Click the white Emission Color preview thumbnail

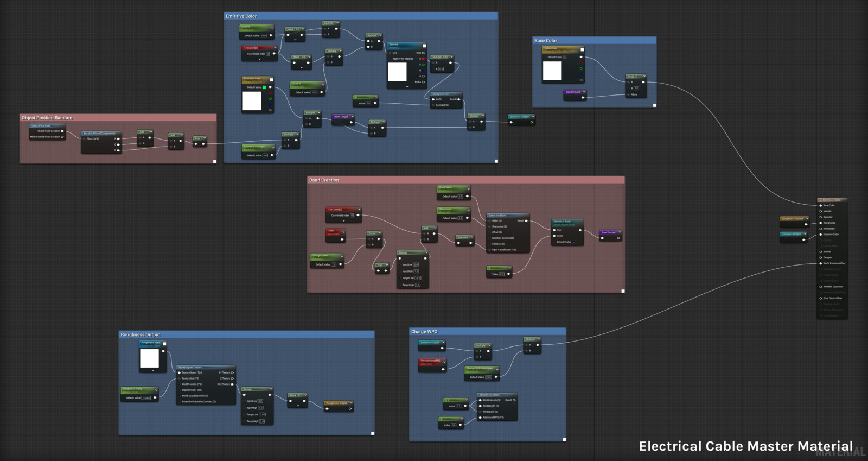point(252,101)
